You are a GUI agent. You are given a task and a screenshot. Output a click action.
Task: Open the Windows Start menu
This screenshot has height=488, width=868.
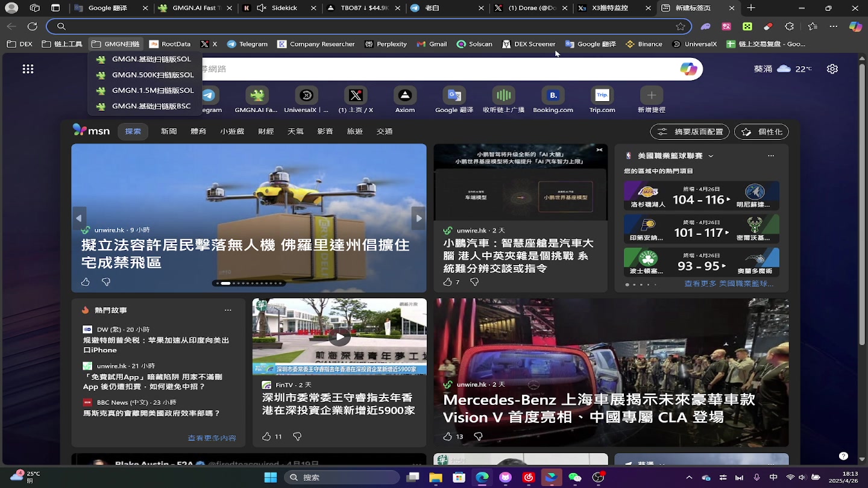click(x=271, y=477)
